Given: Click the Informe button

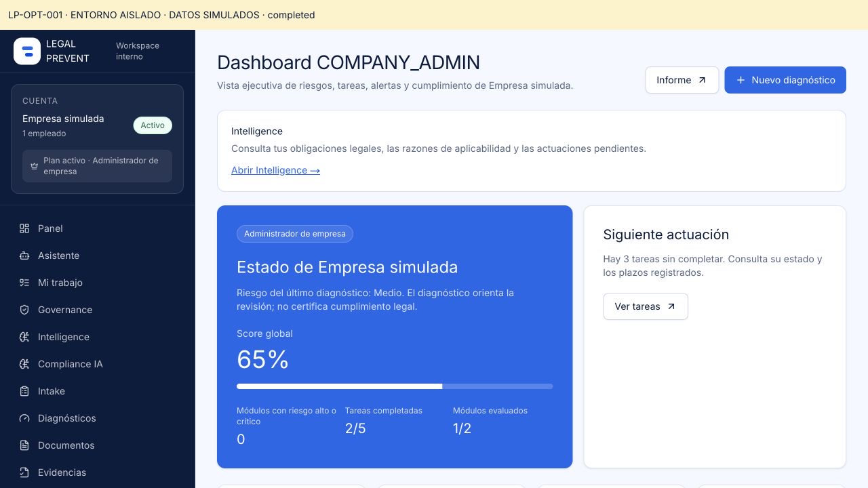Looking at the screenshot, I should click(x=682, y=80).
